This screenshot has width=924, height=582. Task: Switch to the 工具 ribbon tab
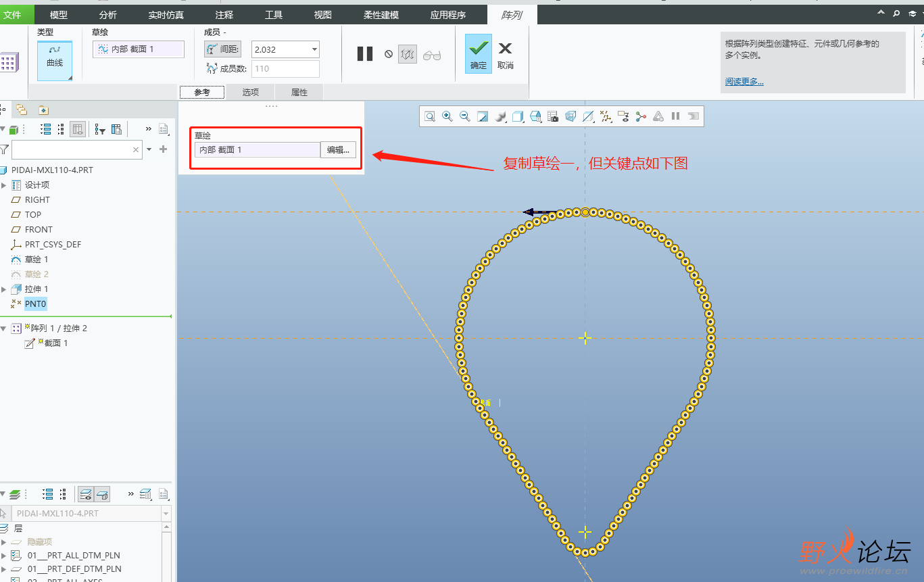(274, 15)
